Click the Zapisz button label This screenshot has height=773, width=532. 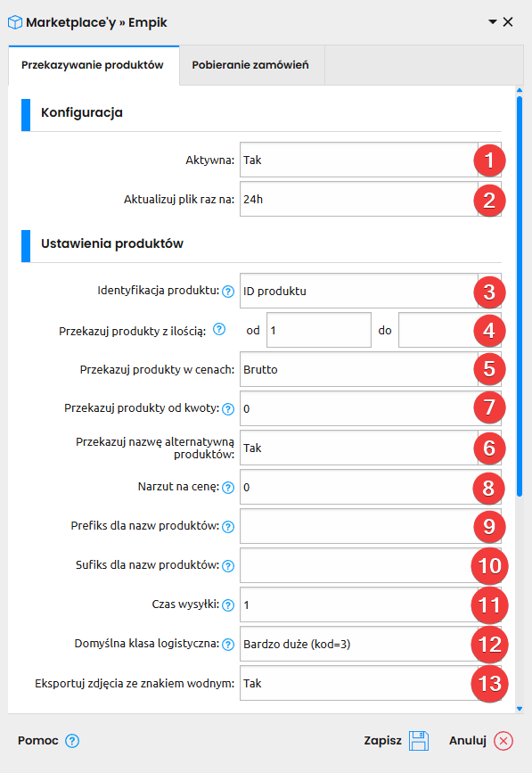(x=382, y=741)
